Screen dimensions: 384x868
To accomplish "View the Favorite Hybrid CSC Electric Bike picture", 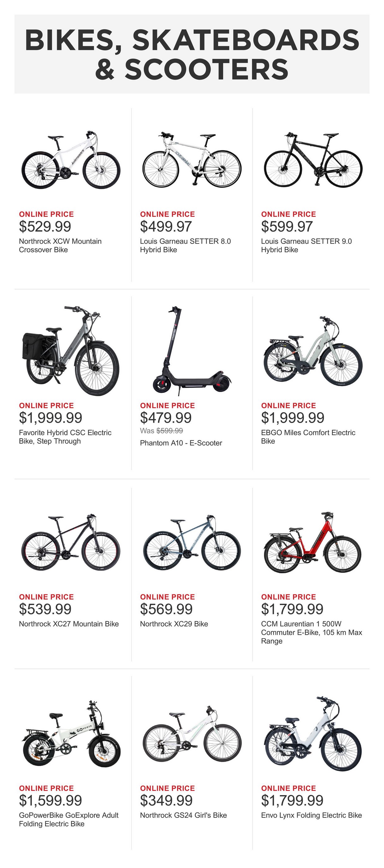I will (71, 351).
